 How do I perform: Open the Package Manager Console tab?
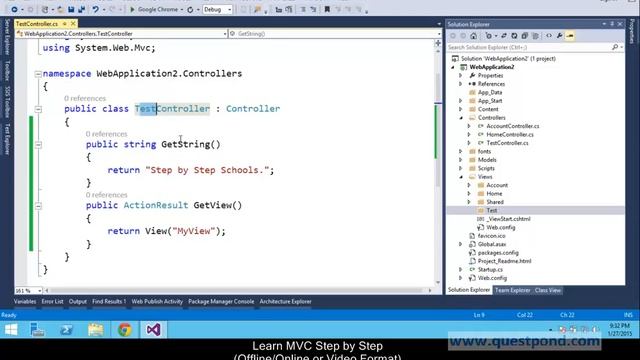(x=221, y=302)
